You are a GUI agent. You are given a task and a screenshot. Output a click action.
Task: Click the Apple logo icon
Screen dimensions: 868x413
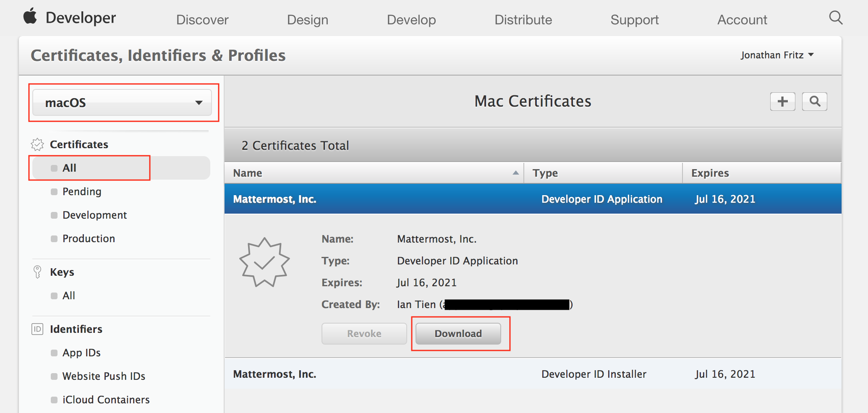tap(30, 17)
